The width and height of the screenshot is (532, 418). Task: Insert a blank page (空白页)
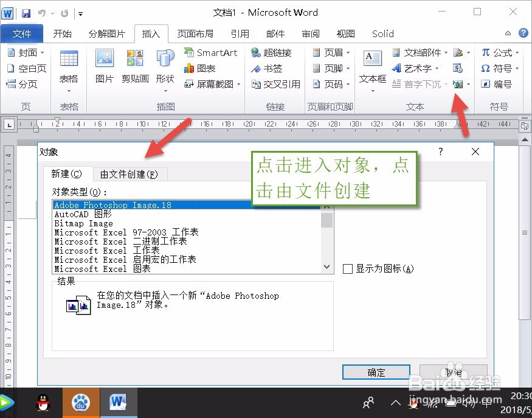click(27, 68)
